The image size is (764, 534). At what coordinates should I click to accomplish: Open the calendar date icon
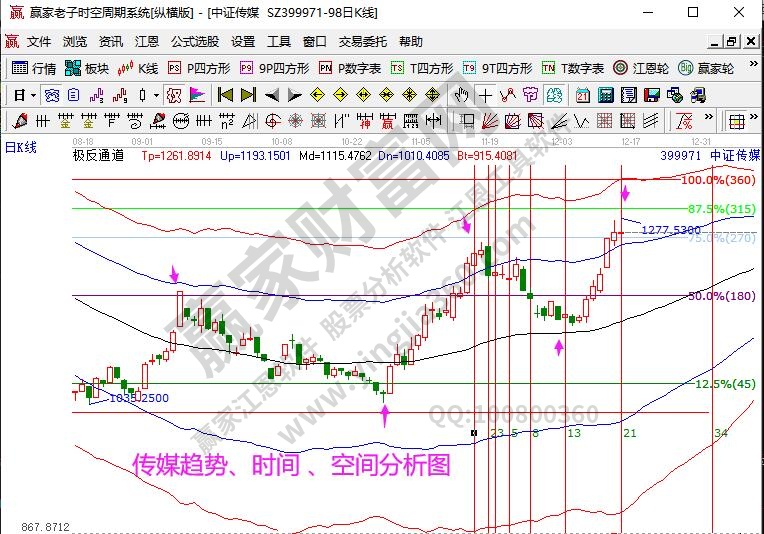[583, 95]
